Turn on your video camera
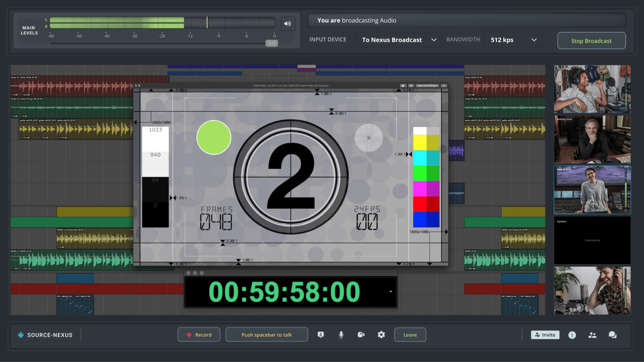 point(361,335)
